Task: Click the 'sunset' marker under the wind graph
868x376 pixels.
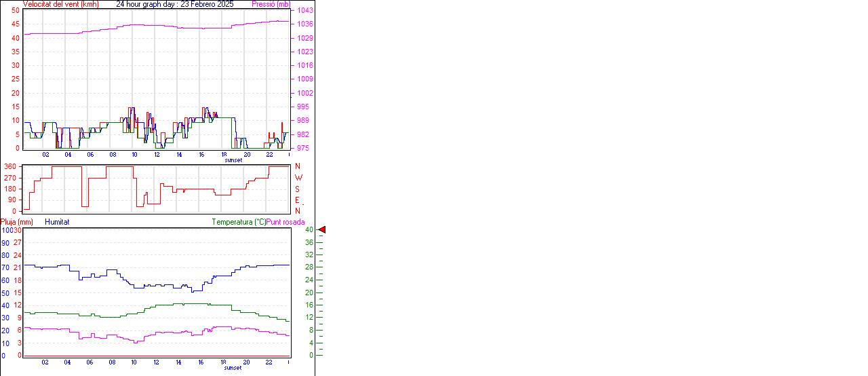Action: [233, 160]
